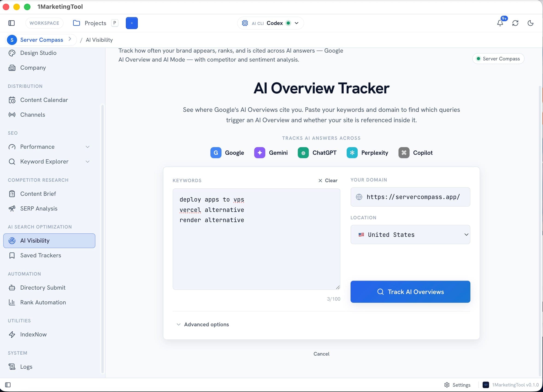The height and width of the screenshot is (392, 543).
Task: Click the Server Compass avatar icon
Action: pyautogui.click(x=12, y=40)
